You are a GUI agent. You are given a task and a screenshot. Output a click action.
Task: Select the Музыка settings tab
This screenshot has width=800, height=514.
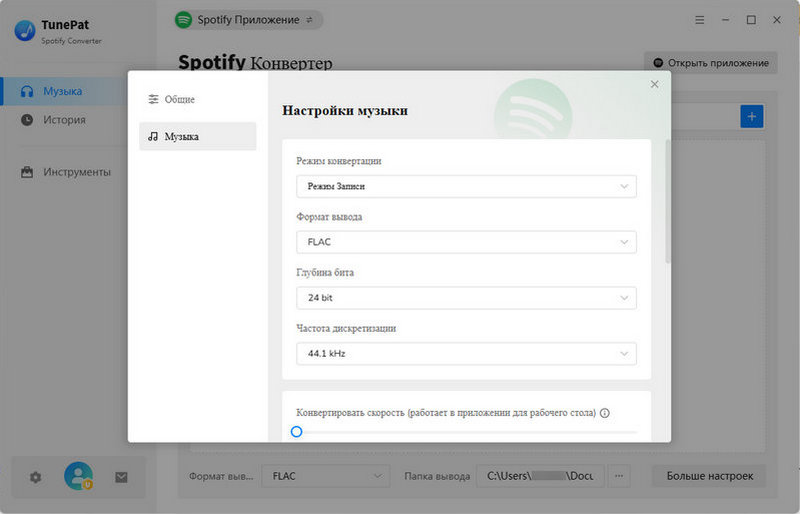(x=197, y=136)
